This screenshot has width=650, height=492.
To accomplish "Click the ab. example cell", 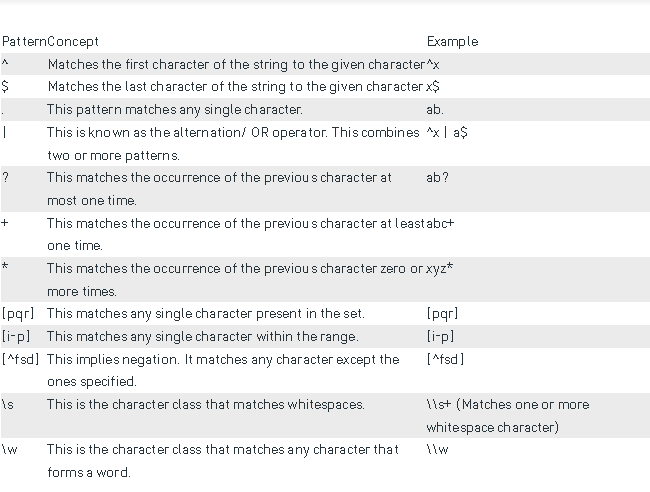I will click(435, 109).
